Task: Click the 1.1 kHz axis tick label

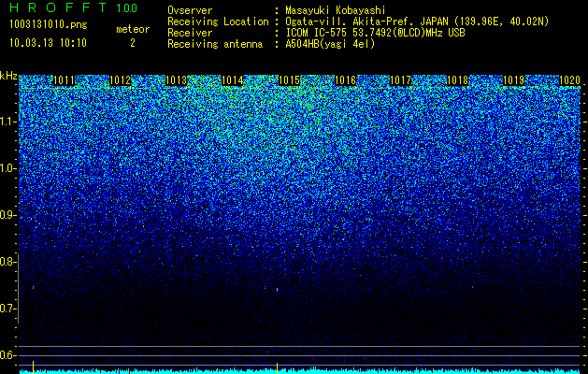Action: pyautogui.click(x=7, y=122)
